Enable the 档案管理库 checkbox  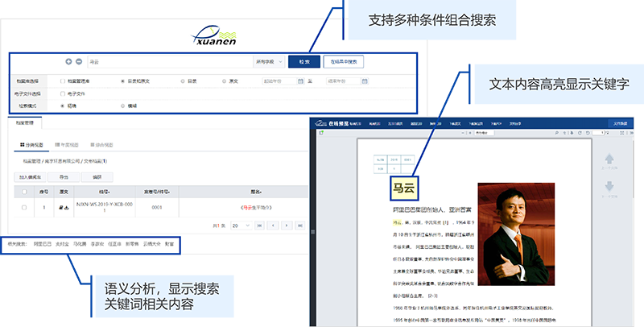pyautogui.click(x=63, y=81)
